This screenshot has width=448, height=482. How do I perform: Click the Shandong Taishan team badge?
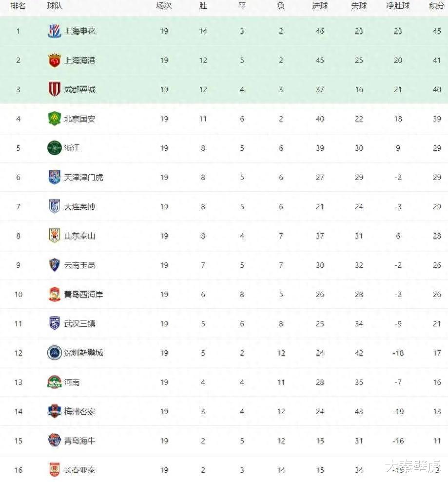coord(54,236)
